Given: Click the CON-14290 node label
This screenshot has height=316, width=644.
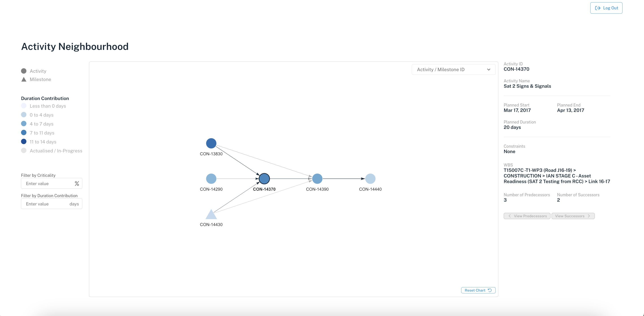Looking at the screenshot, I should (211, 189).
